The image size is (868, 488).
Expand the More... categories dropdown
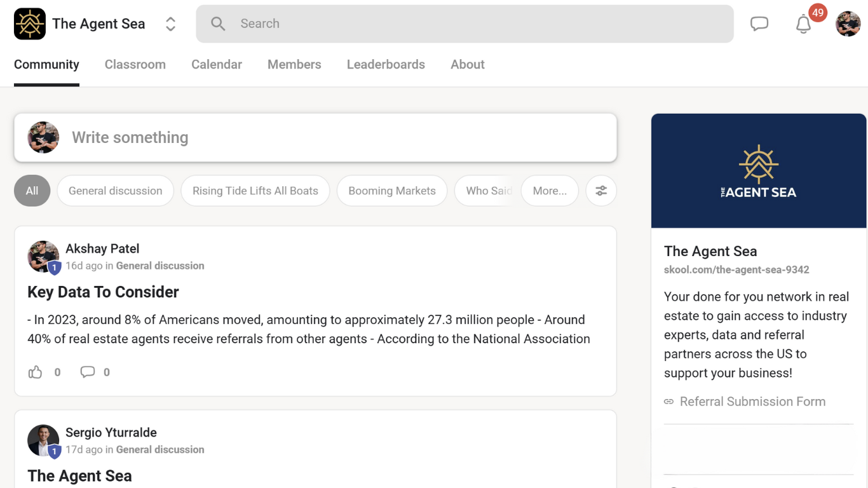coord(550,191)
